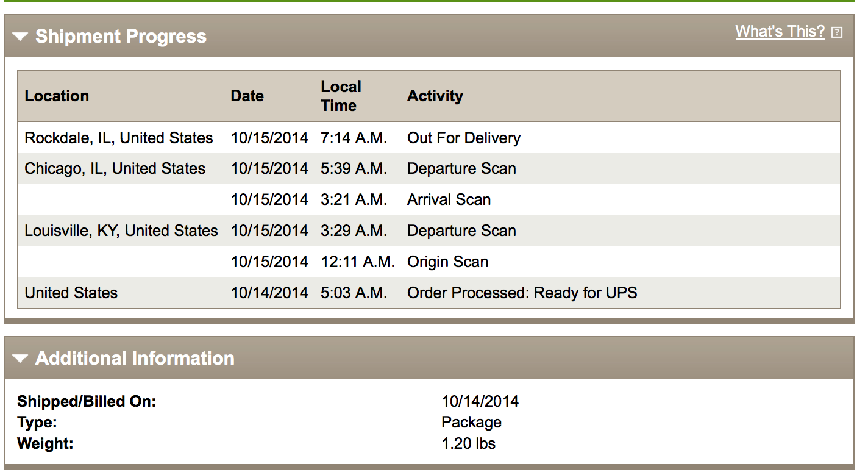Screen dimensions: 868x472
Task: Select the Location column header
Action: click(57, 96)
